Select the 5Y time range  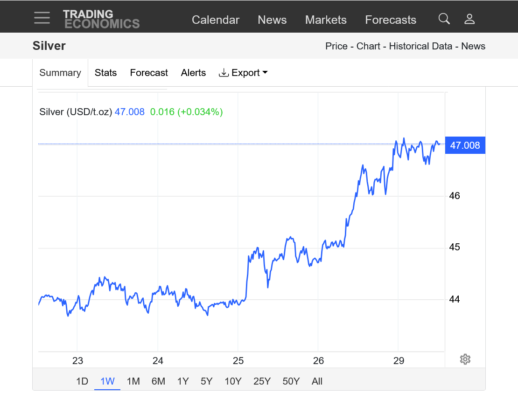(x=206, y=381)
